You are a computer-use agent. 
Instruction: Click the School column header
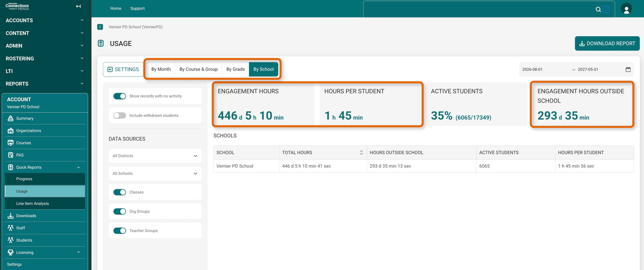(246, 152)
